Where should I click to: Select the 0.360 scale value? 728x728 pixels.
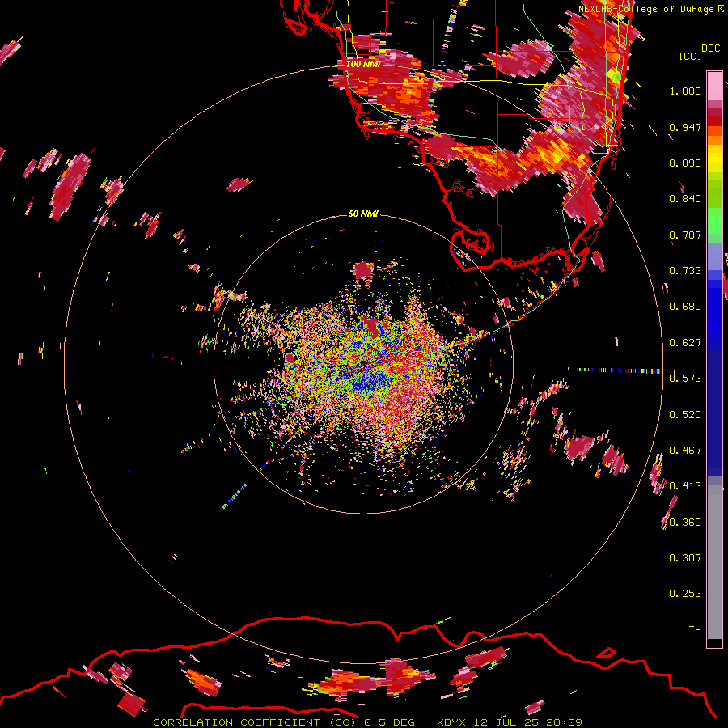pos(685,523)
